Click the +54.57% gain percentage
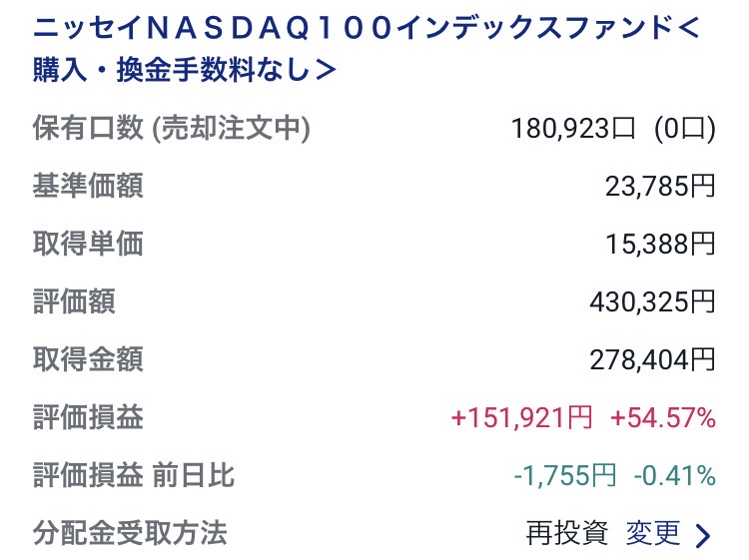 (660, 417)
